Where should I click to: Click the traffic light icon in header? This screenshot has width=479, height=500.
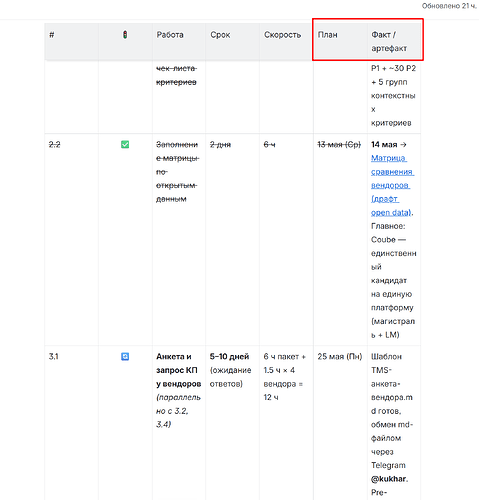coord(125,35)
